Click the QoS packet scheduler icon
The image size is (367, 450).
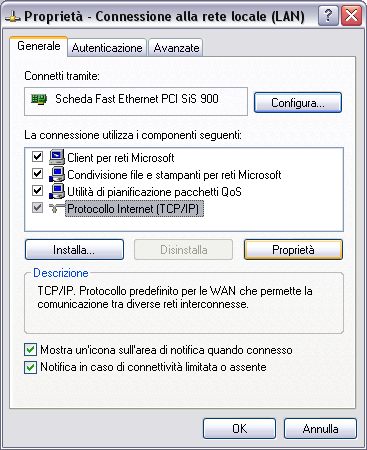(x=57, y=191)
